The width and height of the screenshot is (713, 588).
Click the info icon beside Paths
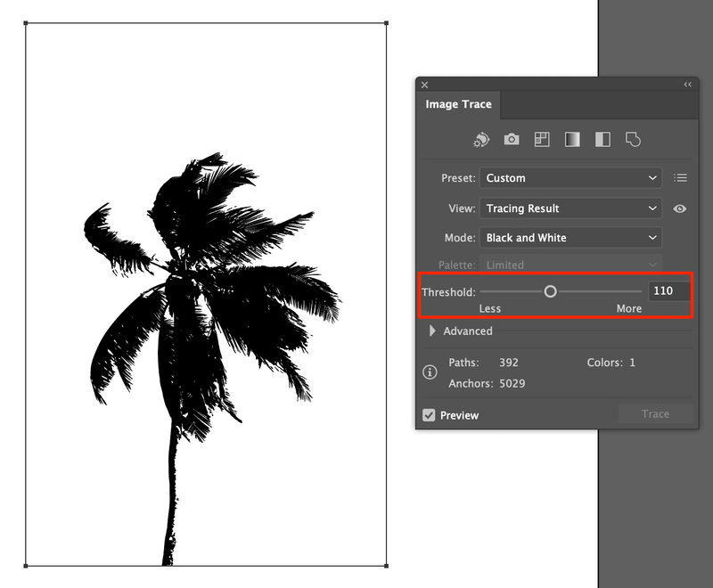click(x=430, y=372)
